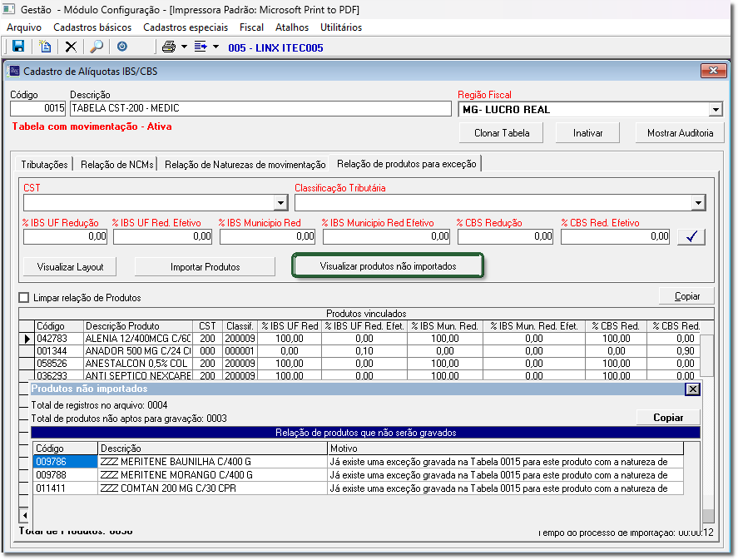
Task: Close the Produtos não importados panel
Action: (691, 389)
